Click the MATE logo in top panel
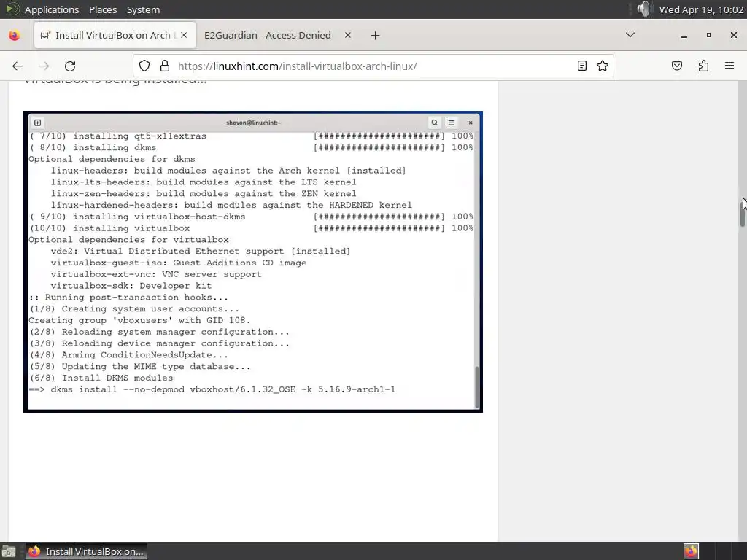 pyautogui.click(x=12, y=9)
